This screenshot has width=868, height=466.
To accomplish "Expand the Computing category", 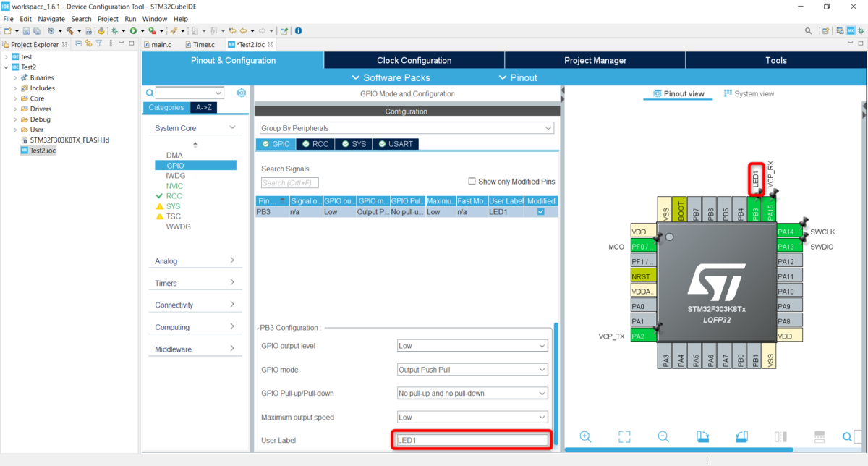I will [194, 327].
